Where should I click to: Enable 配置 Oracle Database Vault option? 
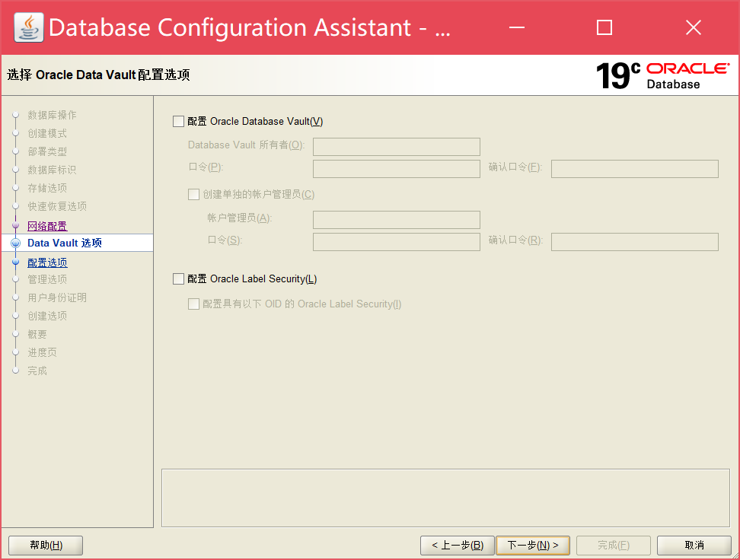click(178, 120)
